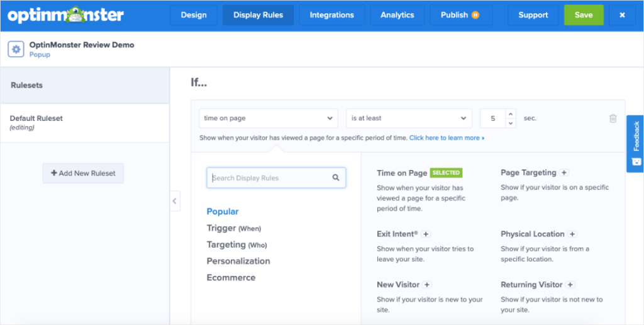The image size is (644, 325).
Task: Open the 'is at least' condition dropdown
Action: coord(409,118)
